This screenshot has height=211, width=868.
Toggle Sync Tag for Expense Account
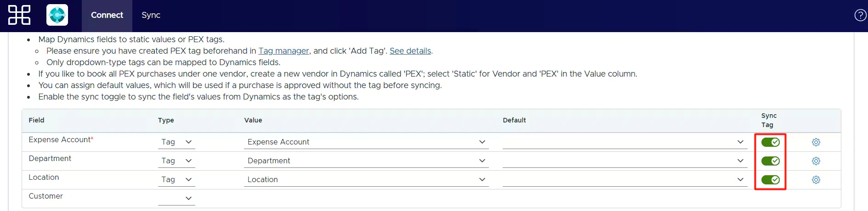770,142
